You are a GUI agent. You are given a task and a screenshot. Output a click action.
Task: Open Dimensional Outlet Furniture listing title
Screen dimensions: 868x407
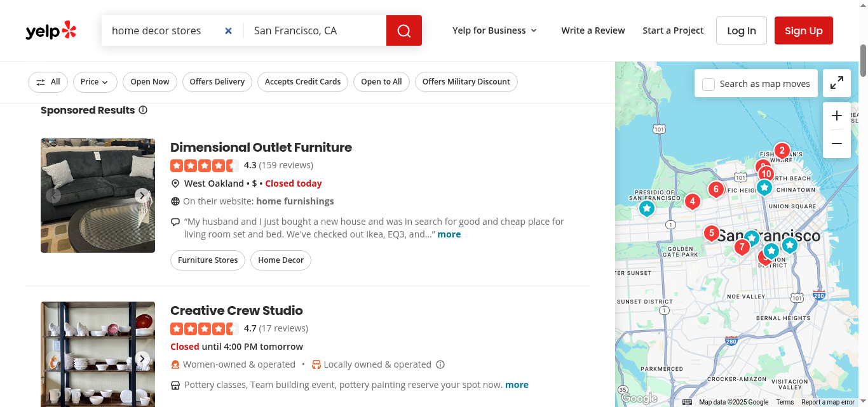(x=261, y=147)
